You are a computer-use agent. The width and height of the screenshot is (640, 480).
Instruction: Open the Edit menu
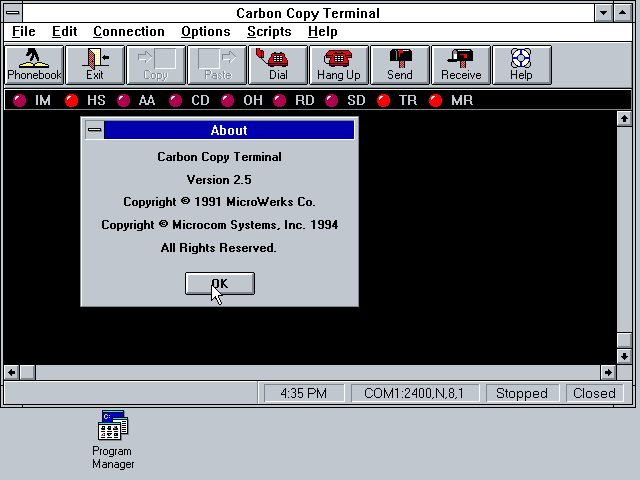point(64,32)
